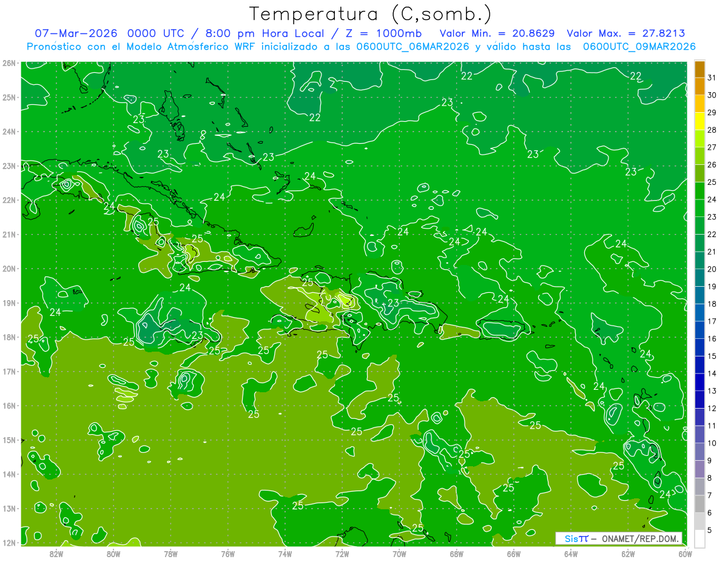
Task: Click the '72W' longitude axis label
Action: tap(342, 554)
